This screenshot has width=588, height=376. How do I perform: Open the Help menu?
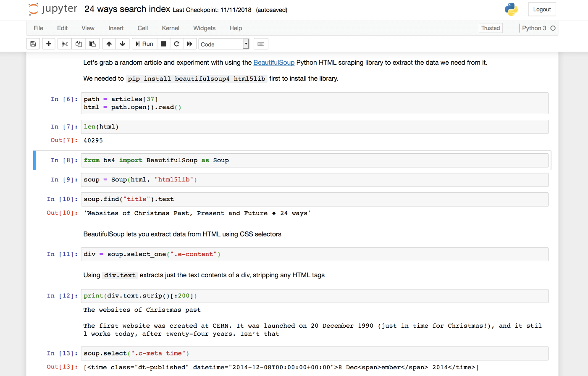pyautogui.click(x=236, y=28)
